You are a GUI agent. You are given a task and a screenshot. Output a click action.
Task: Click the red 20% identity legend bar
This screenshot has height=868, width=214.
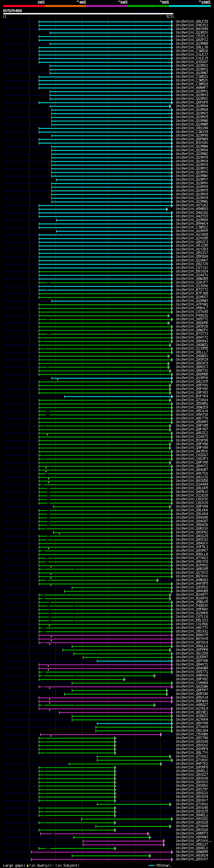tap(24, 6)
